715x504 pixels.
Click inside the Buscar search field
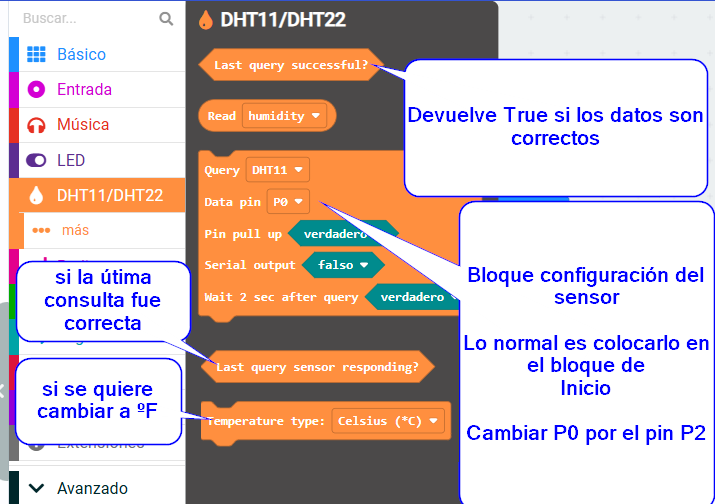(x=85, y=18)
